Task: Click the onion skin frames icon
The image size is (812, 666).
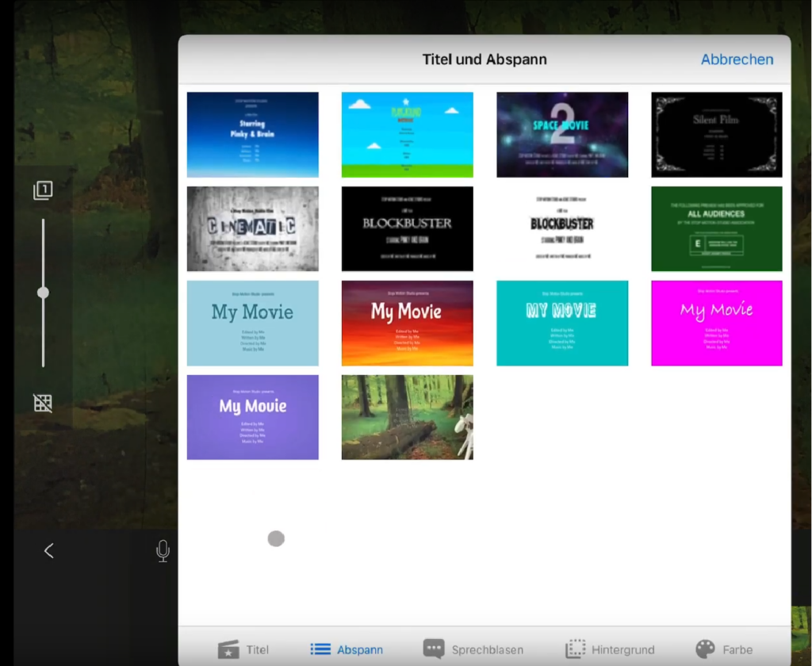Action: [43, 190]
